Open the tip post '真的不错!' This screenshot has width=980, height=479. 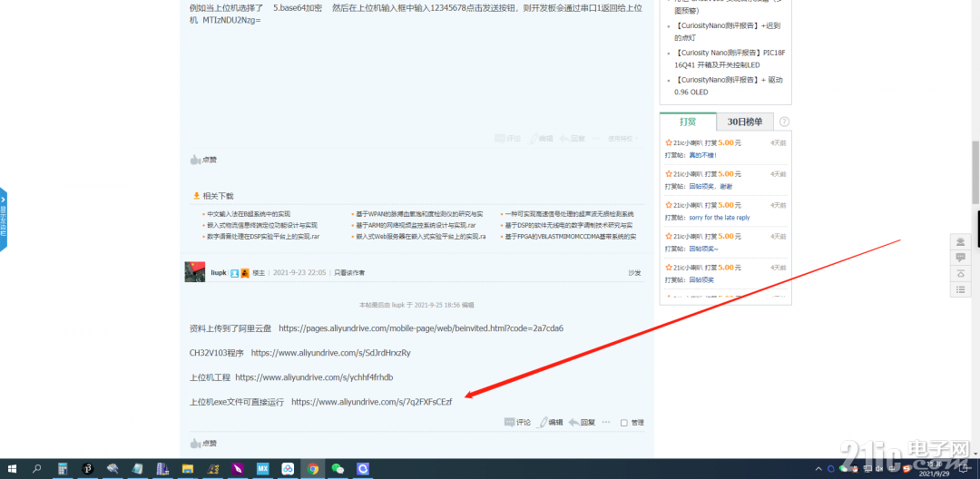[x=702, y=155]
